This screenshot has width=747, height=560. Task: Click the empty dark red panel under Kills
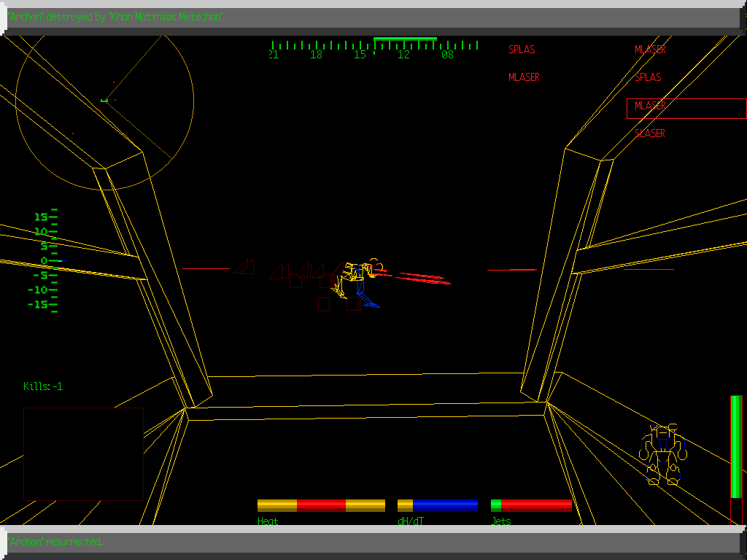(x=83, y=454)
